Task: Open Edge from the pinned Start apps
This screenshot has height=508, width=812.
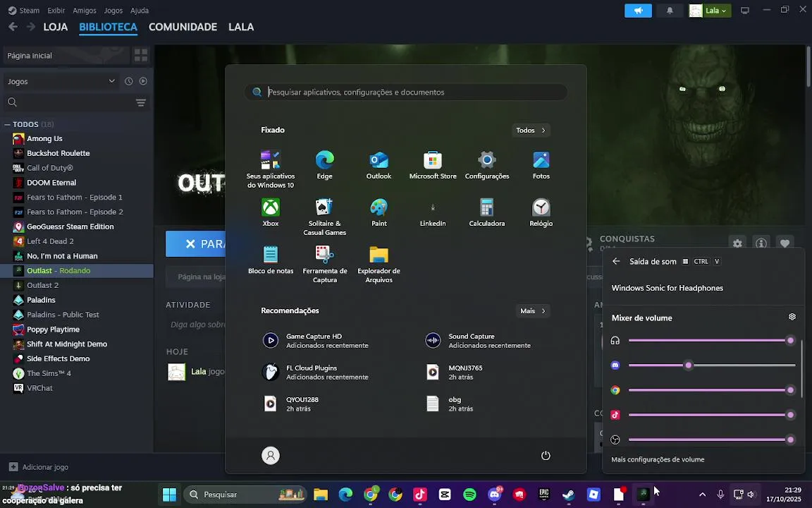Action: (x=325, y=165)
